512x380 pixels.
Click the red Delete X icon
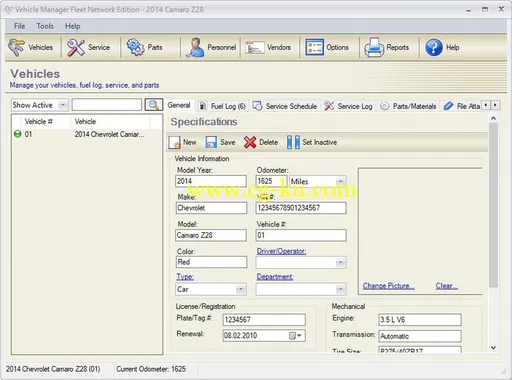(250, 142)
